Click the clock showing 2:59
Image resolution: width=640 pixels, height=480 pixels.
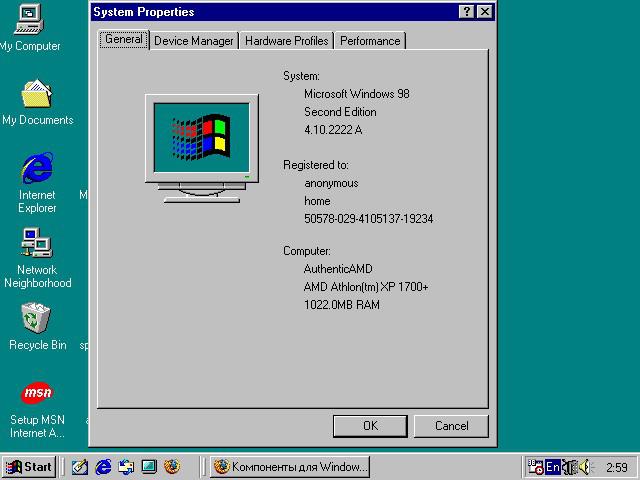pyautogui.click(x=617, y=467)
